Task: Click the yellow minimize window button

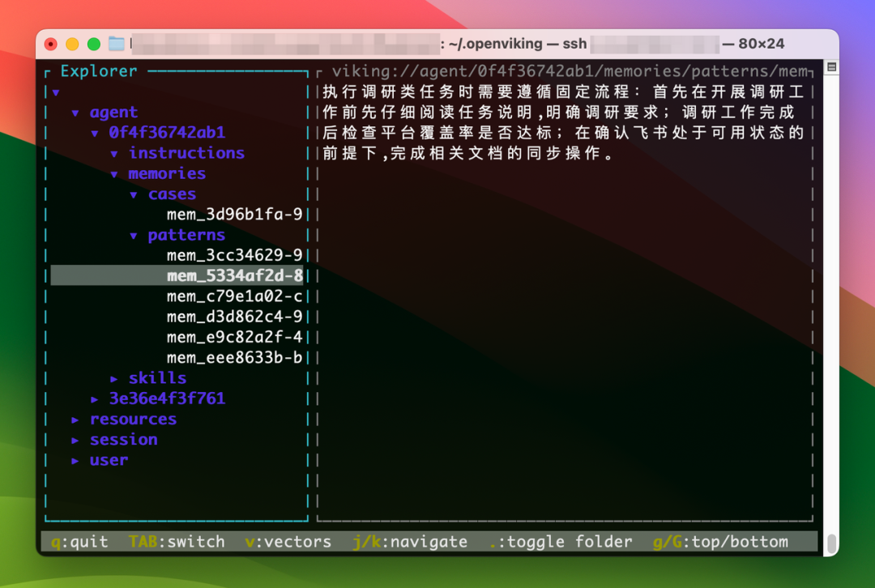Action: [x=72, y=44]
